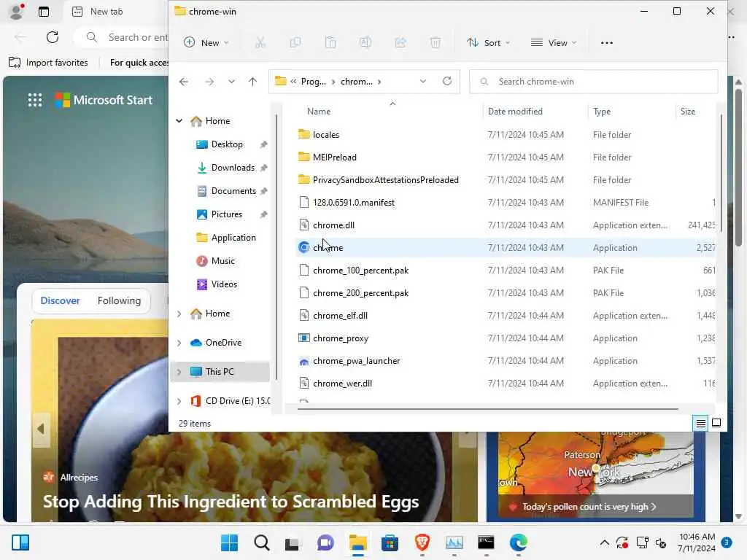This screenshot has width=747, height=560.
Task: Expand the address bar history dropdown
Action: 422,82
